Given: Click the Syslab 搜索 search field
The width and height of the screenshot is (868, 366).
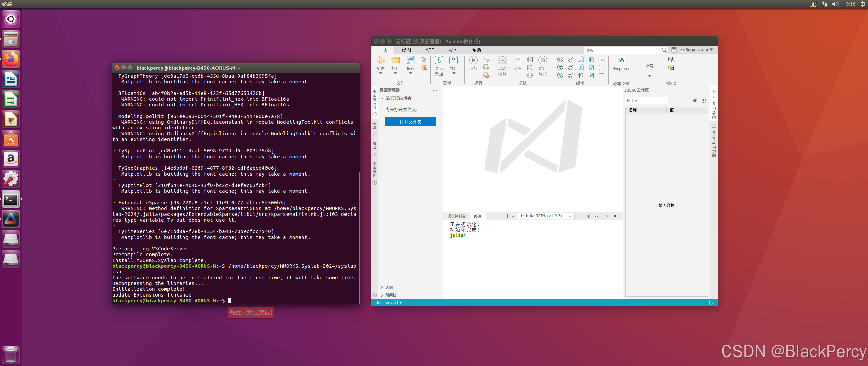Looking at the screenshot, I should pyautogui.click(x=626, y=50).
